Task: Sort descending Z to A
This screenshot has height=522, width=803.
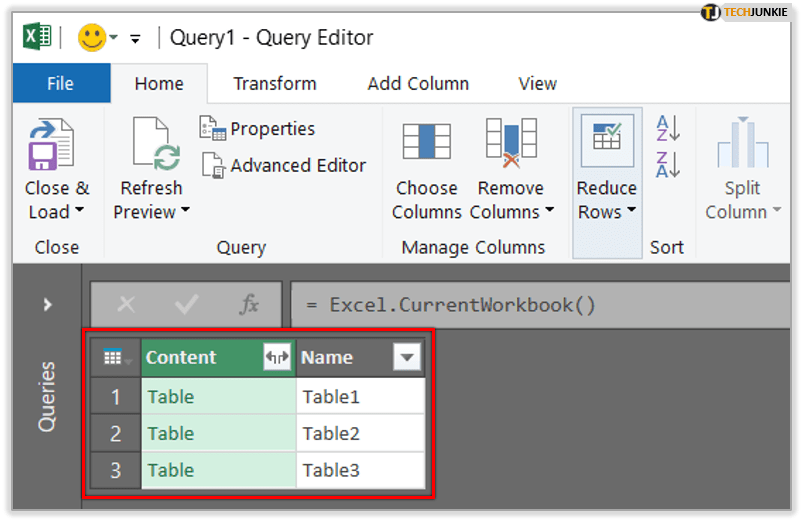Action: pos(667,164)
